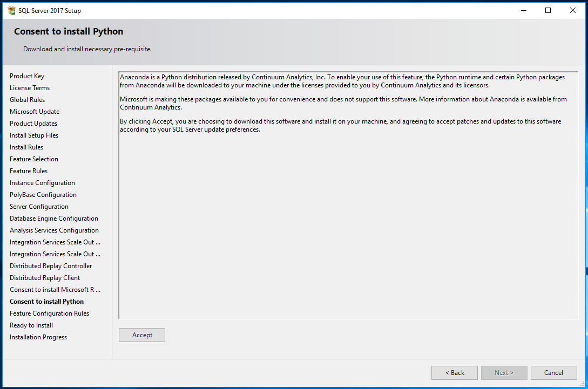This screenshot has height=389, width=588.
Task: Select PolyBase Configuration step
Action: (x=43, y=195)
